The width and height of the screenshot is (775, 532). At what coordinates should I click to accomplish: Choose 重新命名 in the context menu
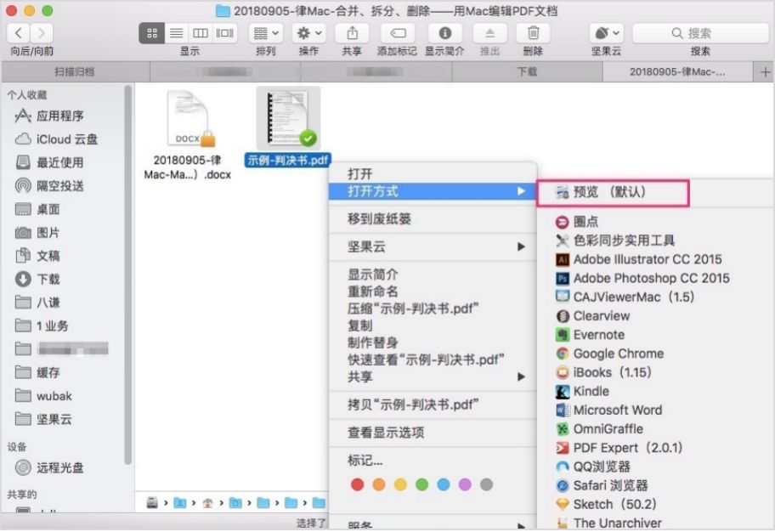point(433,291)
